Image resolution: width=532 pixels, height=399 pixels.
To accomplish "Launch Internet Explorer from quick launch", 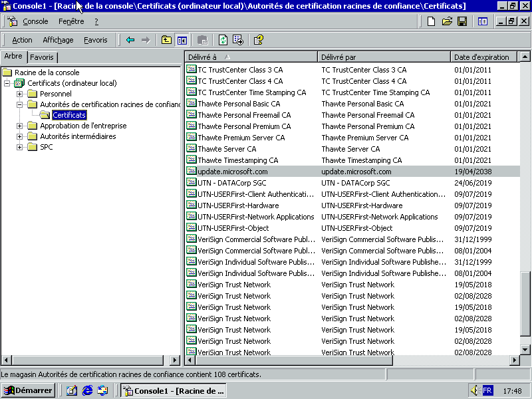I will point(87,390).
